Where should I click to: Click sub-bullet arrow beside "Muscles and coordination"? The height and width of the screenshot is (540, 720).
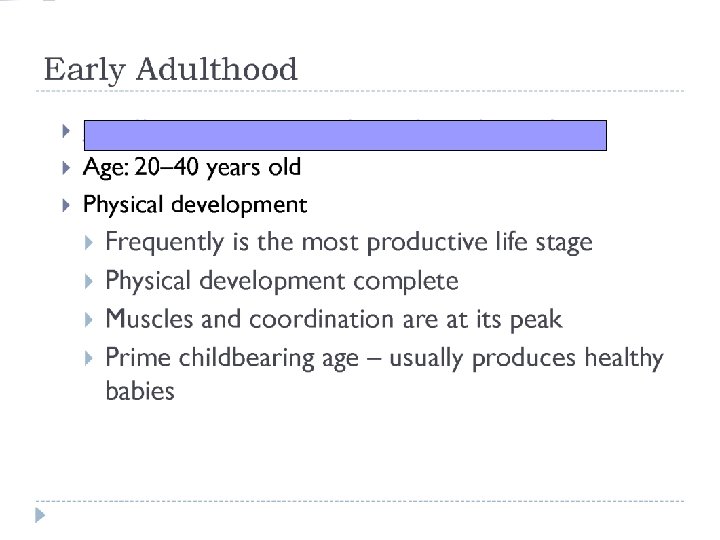(x=88, y=321)
